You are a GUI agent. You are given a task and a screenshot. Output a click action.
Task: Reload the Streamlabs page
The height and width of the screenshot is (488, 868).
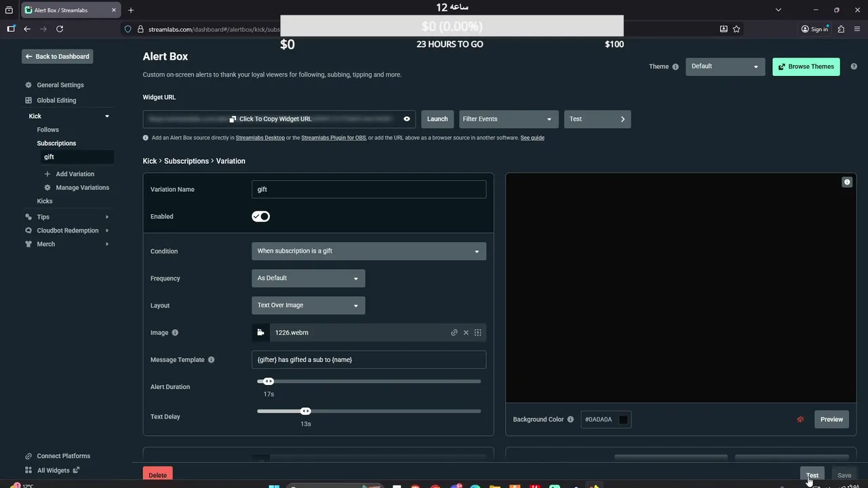(60, 28)
